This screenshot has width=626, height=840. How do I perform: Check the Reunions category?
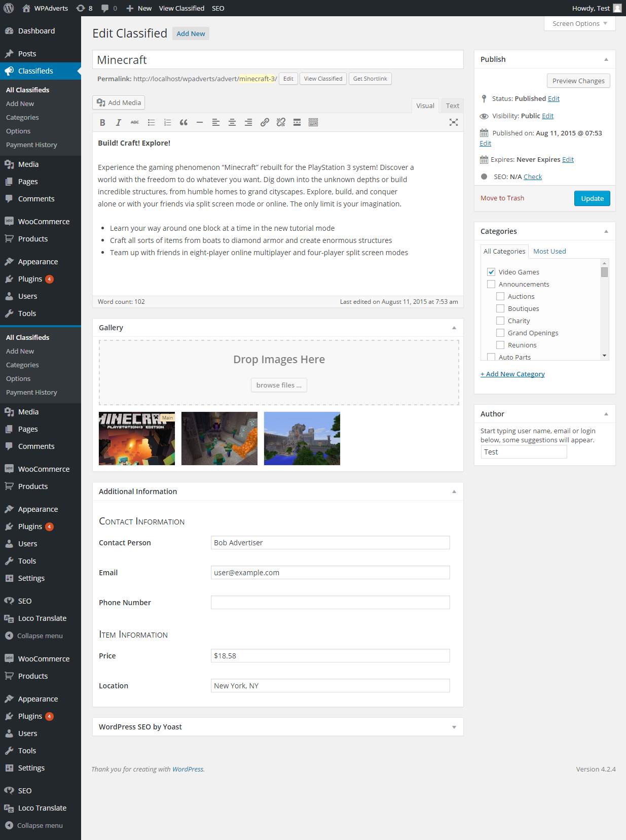coord(500,345)
